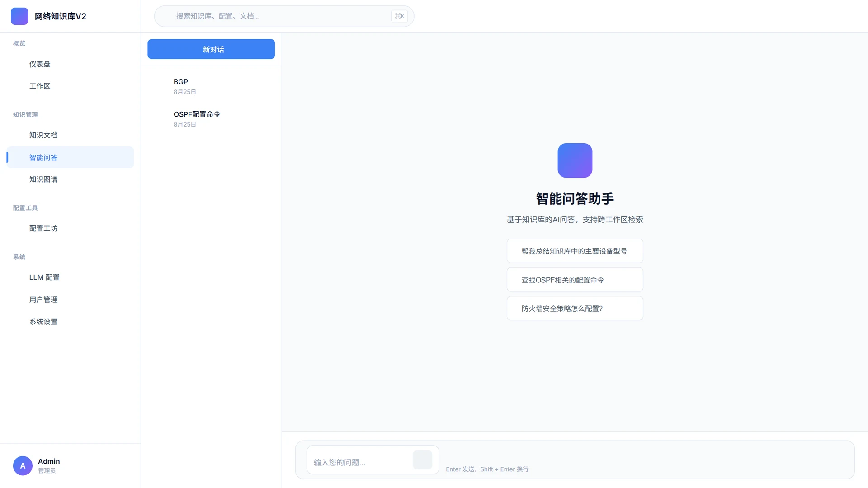Click the 配置工具 section label
Viewport: 868px width, 488px height.
pyautogui.click(x=25, y=208)
